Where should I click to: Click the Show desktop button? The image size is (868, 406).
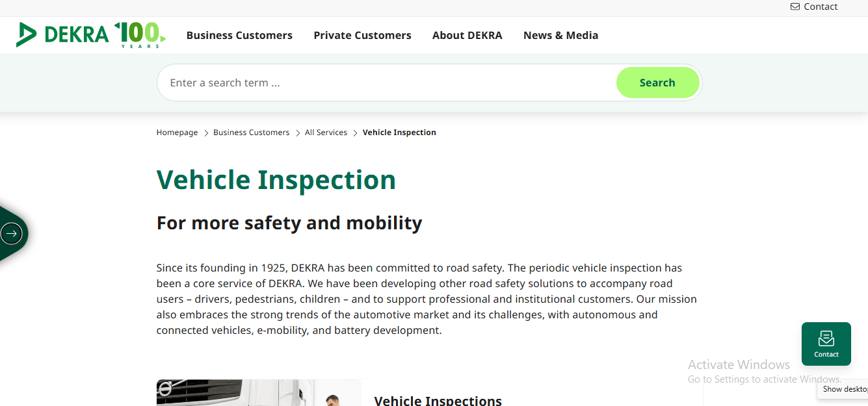[844, 389]
